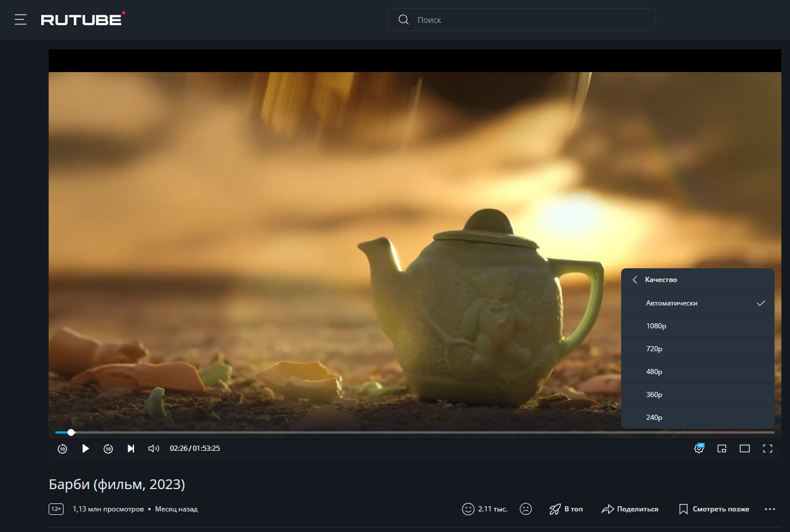Play the Барби video
The width and height of the screenshot is (790, 532).
pyautogui.click(x=85, y=448)
